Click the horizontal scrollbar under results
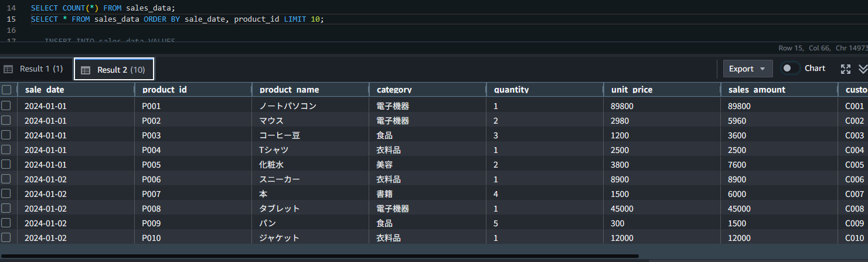Screen dimensions: 868x262 319,256
